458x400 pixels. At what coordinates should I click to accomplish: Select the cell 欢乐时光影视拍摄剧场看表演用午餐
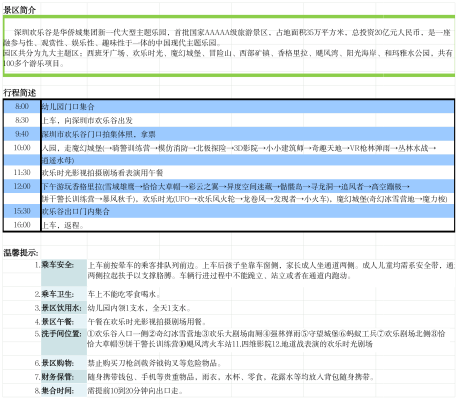point(248,172)
